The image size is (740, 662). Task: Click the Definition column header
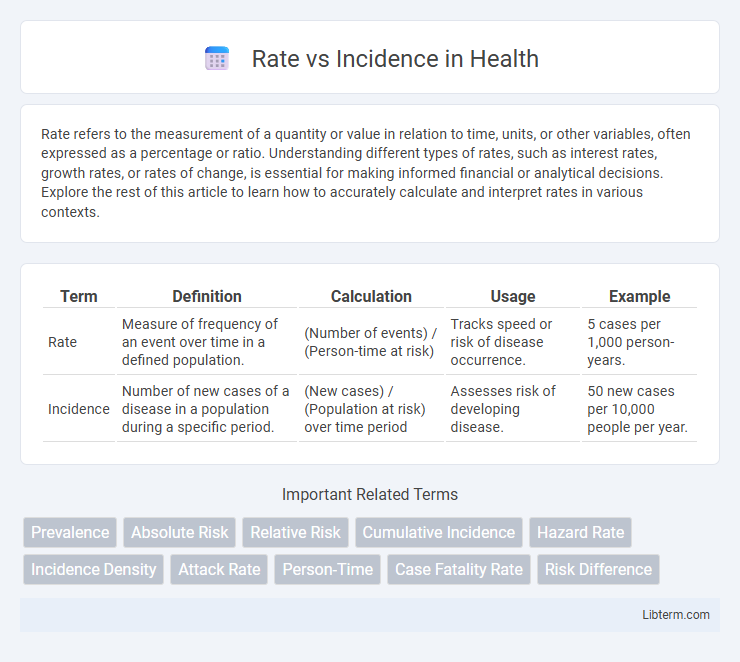point(207,296)
